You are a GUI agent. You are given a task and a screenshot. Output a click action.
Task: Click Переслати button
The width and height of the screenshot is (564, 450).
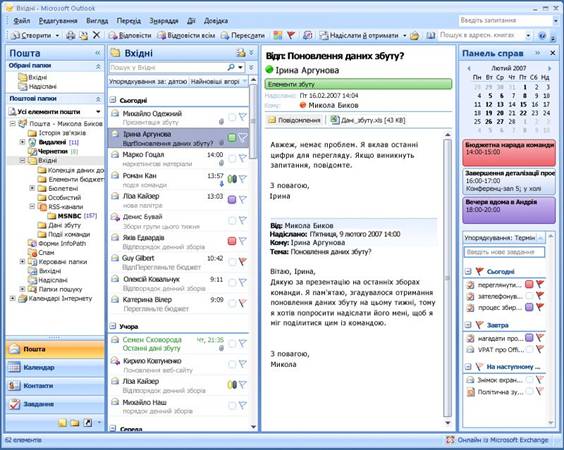point(243,35)
